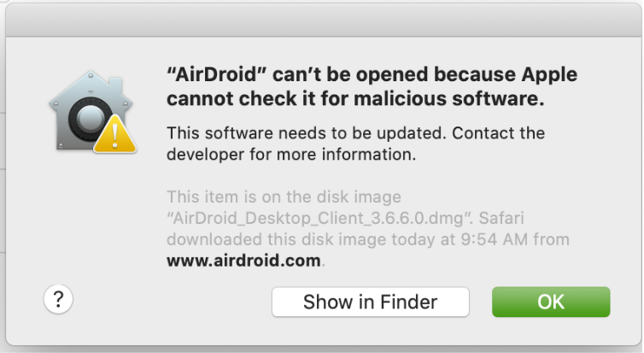Click the "developer for more information" line
The width and height of the screenshot is (644, 353).
[x=291, y=156]
